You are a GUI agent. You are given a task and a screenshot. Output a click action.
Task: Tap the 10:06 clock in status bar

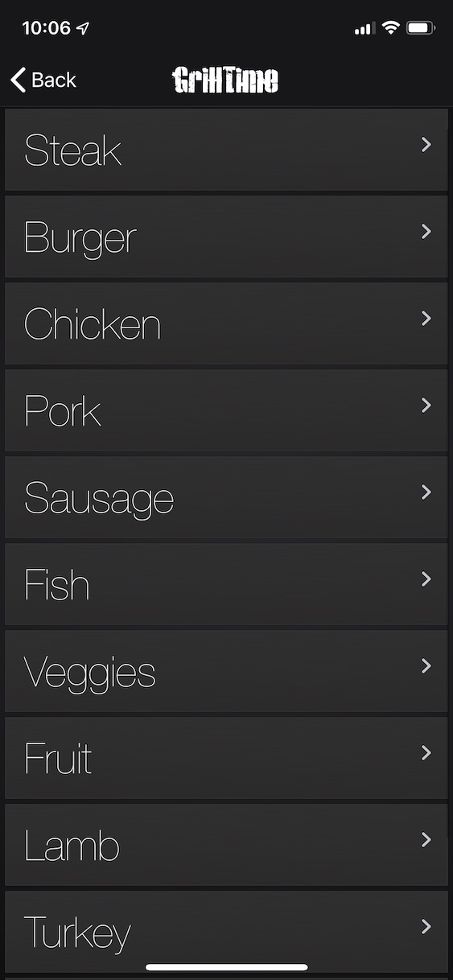coord(46,28)
